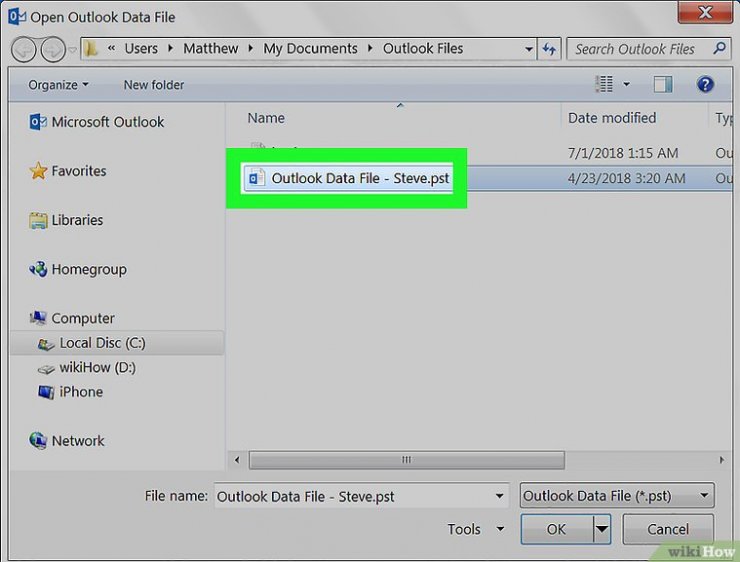Screen dimensions: 740x562
Task: Open recent locations dropdown beside nav arrows
Action: click(x=72, y=49)
